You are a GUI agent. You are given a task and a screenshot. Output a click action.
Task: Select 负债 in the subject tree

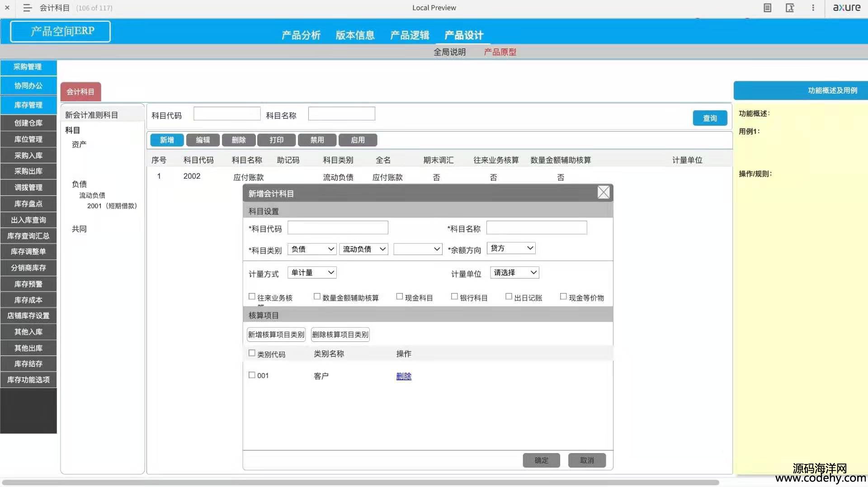coord(79,184)
